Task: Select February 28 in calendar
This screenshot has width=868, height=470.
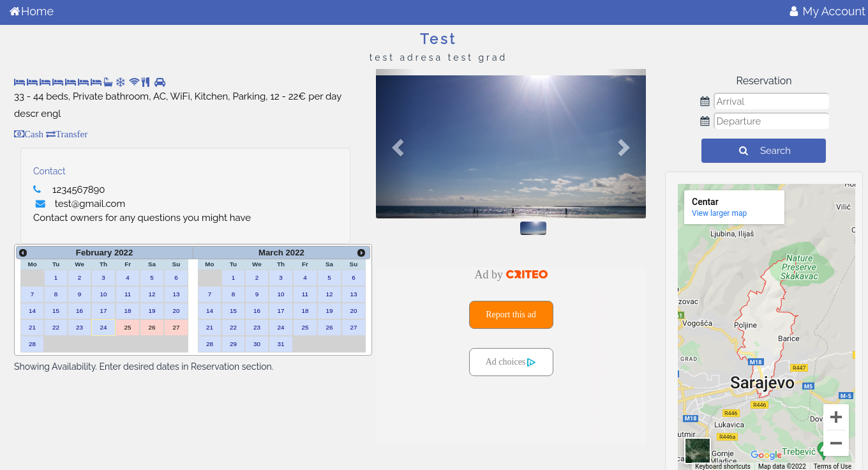Action: pyautogui.click(x=32, y=344)
